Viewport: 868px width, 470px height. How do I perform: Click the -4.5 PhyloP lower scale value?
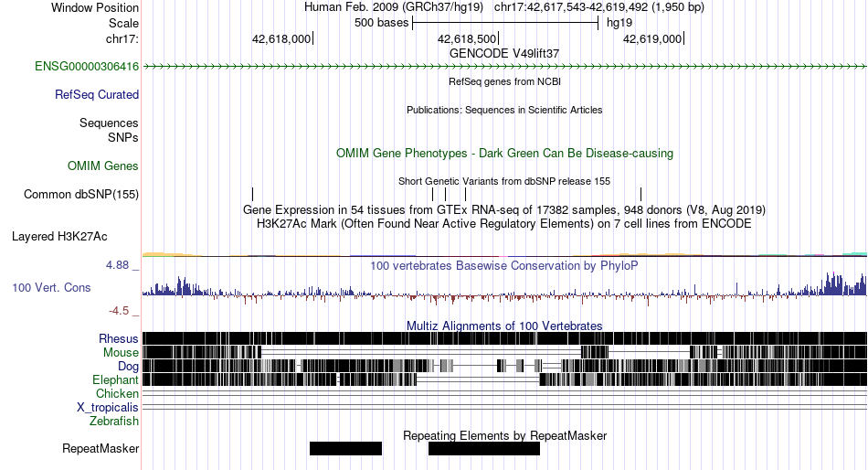coord(119,311)
